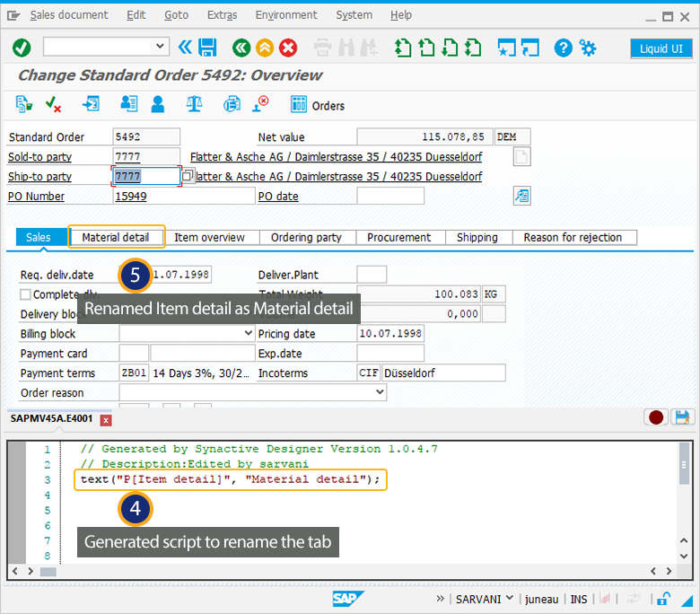Click the PO date field
This screenshot has width=700, height=614.
pyautogui.click(x=390, y=196)
